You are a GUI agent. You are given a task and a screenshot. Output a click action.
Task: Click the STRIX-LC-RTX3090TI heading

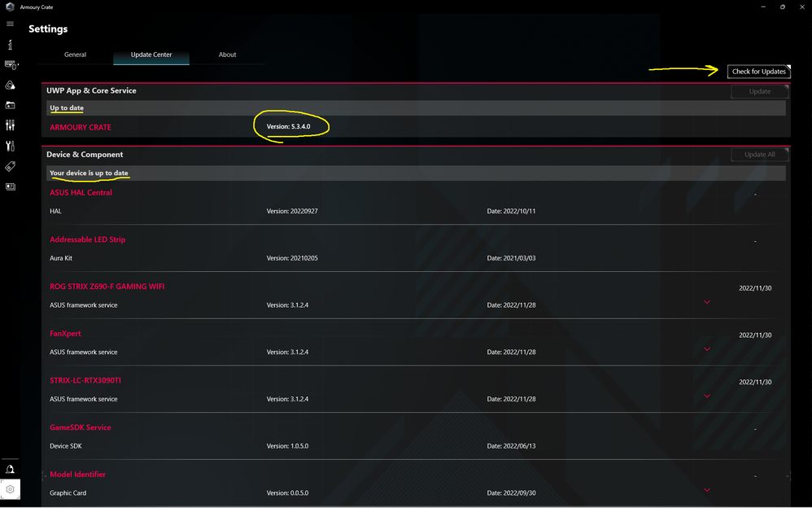pyautogui.click(x=85, y=380)
